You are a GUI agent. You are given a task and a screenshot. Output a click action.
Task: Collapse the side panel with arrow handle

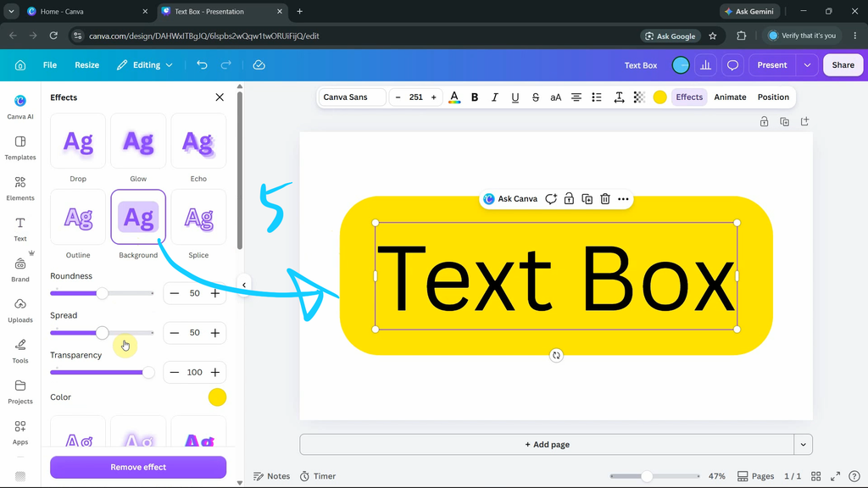[x=244, y=285]
